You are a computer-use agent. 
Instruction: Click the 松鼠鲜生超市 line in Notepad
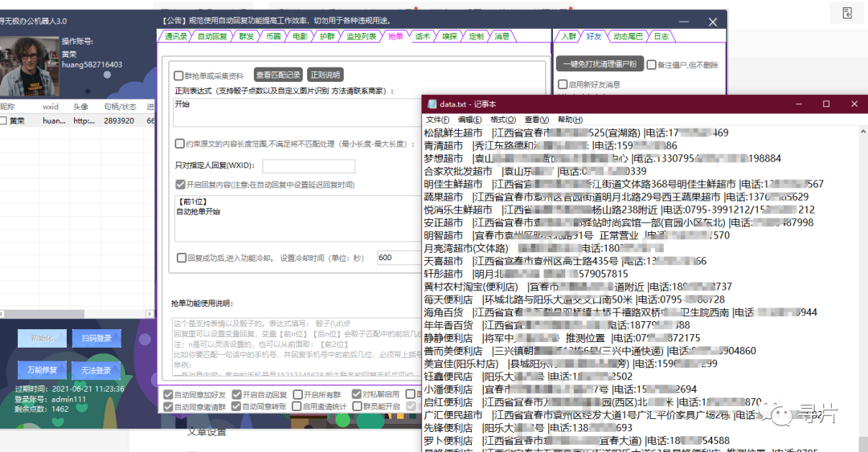(x=576, y=132)
